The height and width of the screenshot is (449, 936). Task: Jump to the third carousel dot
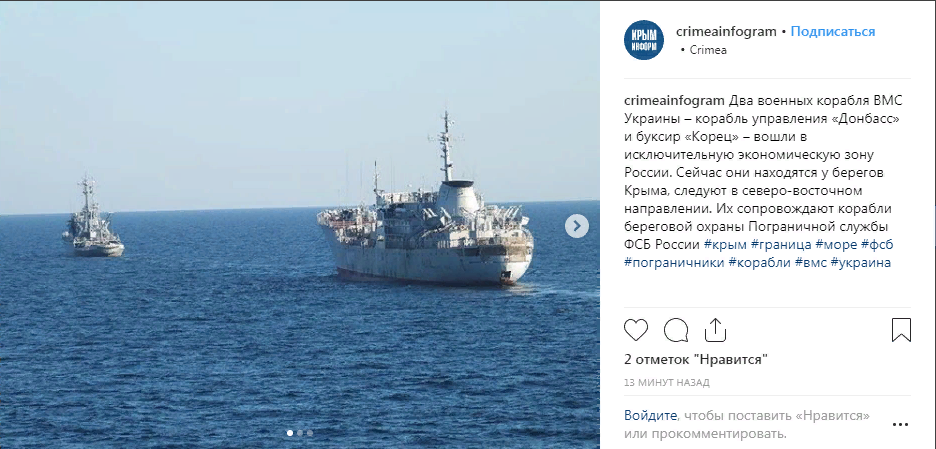tap(309, 432)
